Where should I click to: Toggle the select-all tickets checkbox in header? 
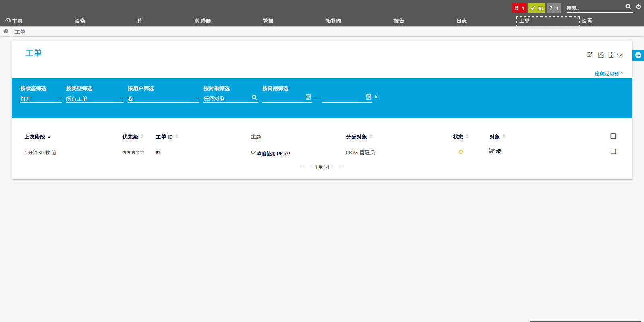click(x=613, y=136)
